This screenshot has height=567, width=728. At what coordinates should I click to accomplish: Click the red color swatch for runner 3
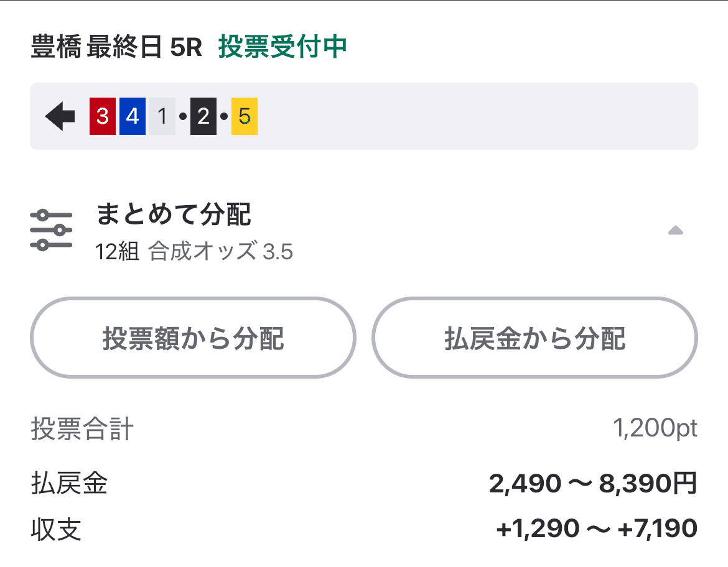tap(102, 115)
